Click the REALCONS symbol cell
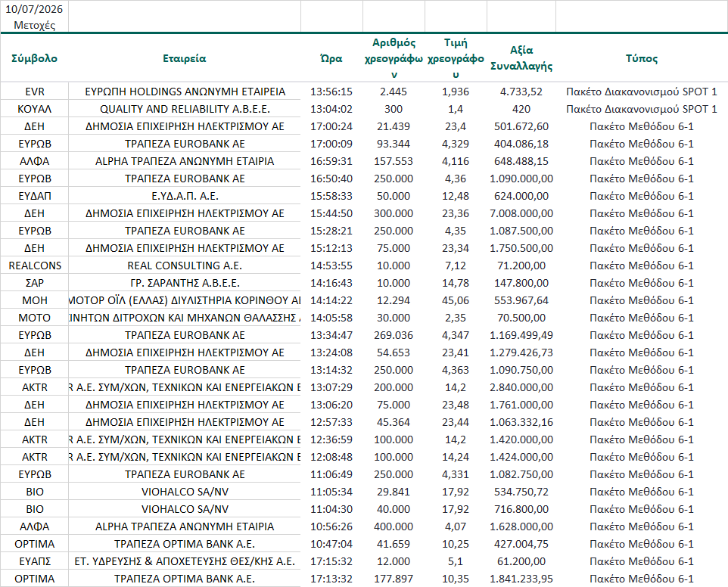The height and width of the screenshot is (587, 728). click(35, 266)
